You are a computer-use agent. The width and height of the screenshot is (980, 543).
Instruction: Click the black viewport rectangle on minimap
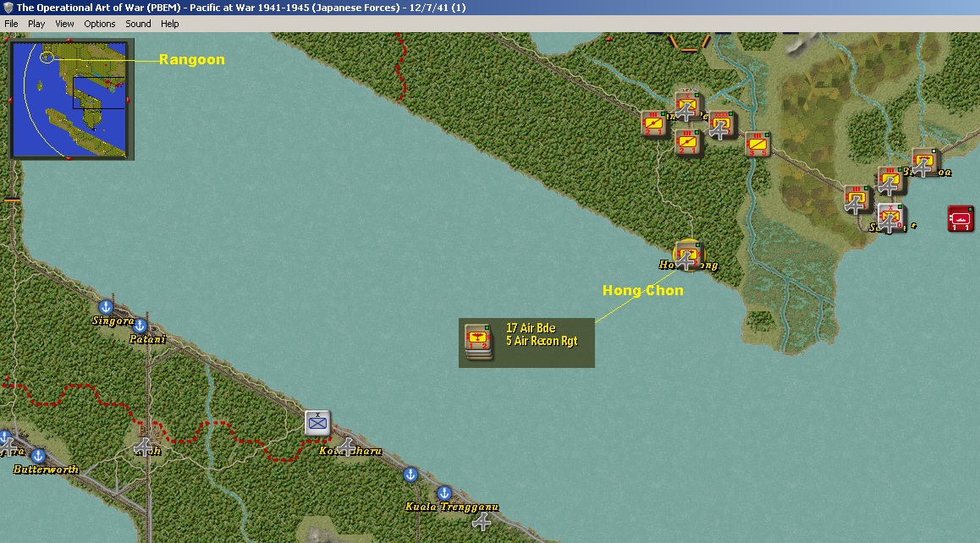point(98,93)
